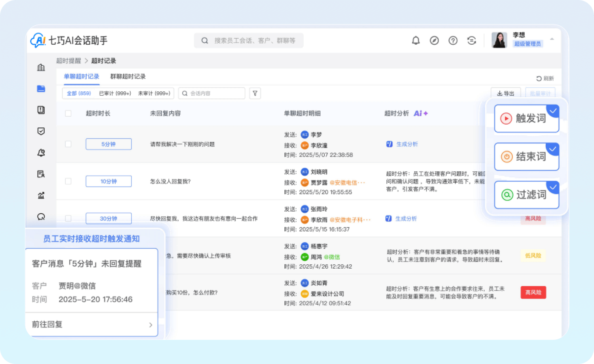Open the shield checkmark sidebar icon
Image resolution: width=594 pixels, height=364 pixels.
pyautogui.click(x=41, y=131)
